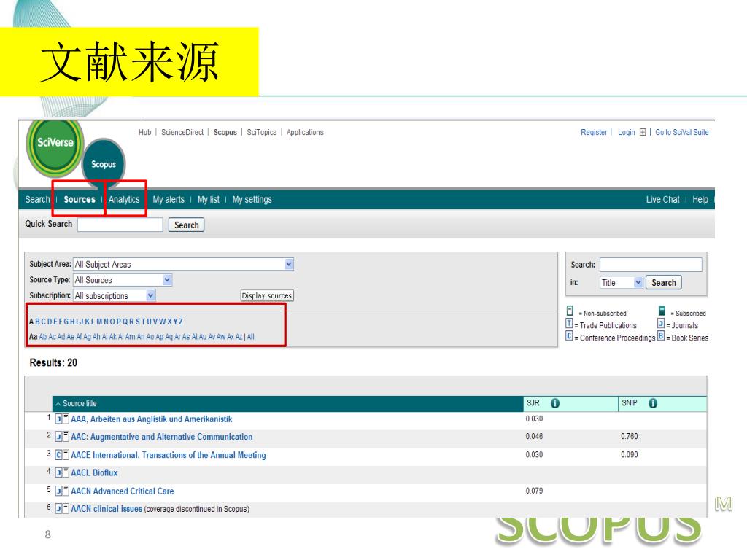Expand the plus icon next to Login
This screenshot has height=560, width=747.
pos(643,133)
